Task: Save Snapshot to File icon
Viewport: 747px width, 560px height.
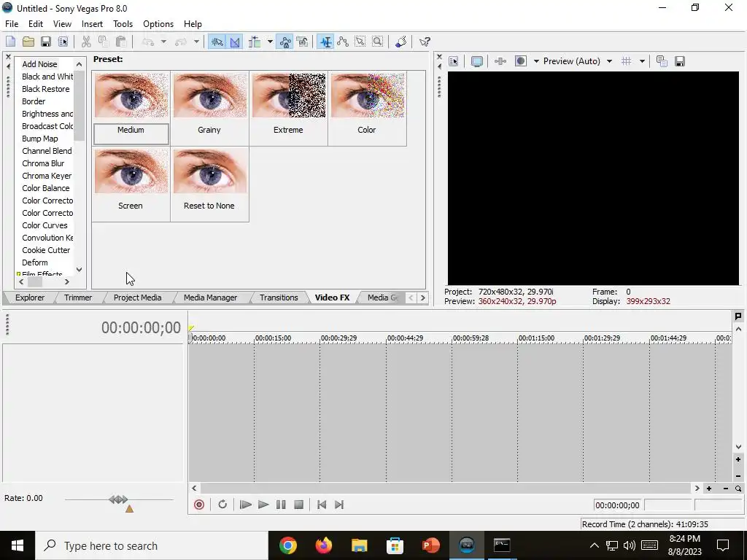Action: coord(680,61)
